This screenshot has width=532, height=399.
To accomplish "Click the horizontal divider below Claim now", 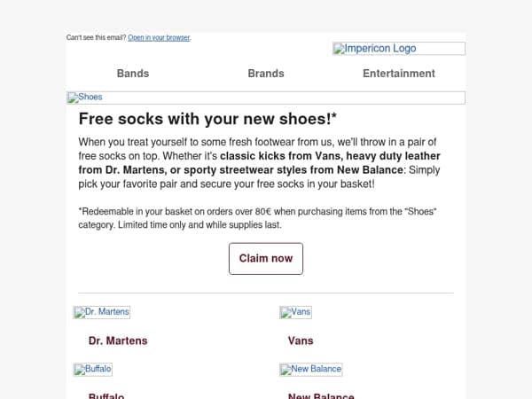I will [266, 293].
